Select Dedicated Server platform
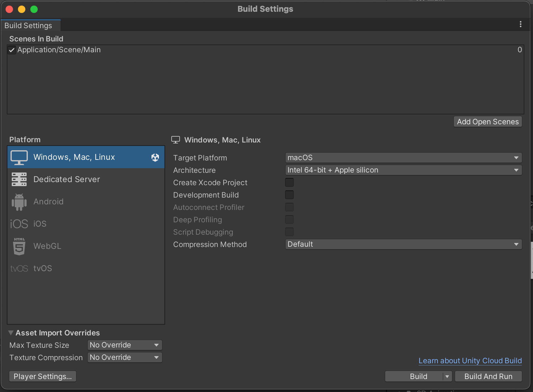 86,179
